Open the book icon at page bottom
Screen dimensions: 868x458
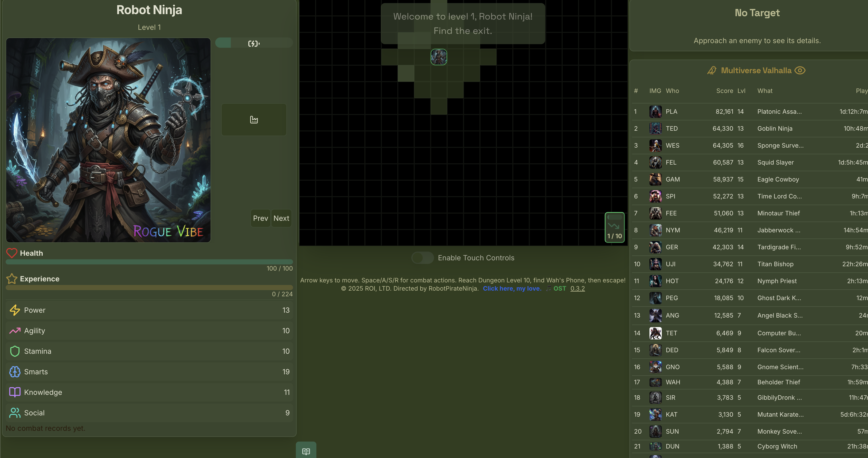click(x=306, y=451)
